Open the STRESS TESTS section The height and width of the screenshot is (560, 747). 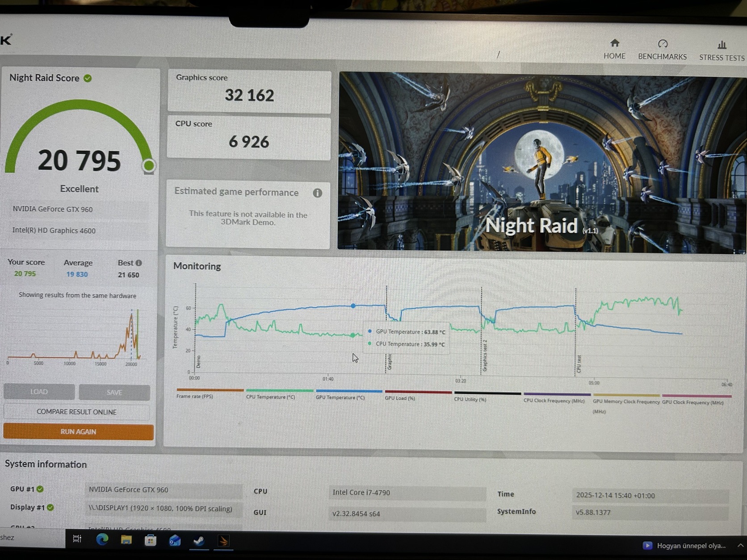click(722, 51)
